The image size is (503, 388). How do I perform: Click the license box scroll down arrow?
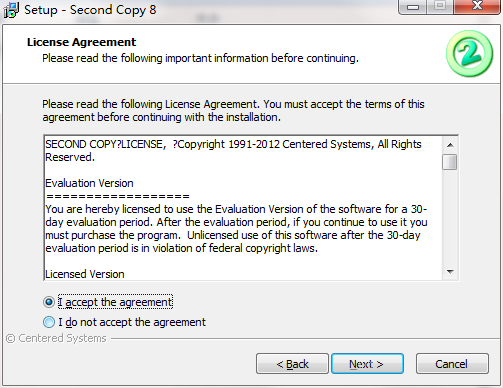[450, 272]
